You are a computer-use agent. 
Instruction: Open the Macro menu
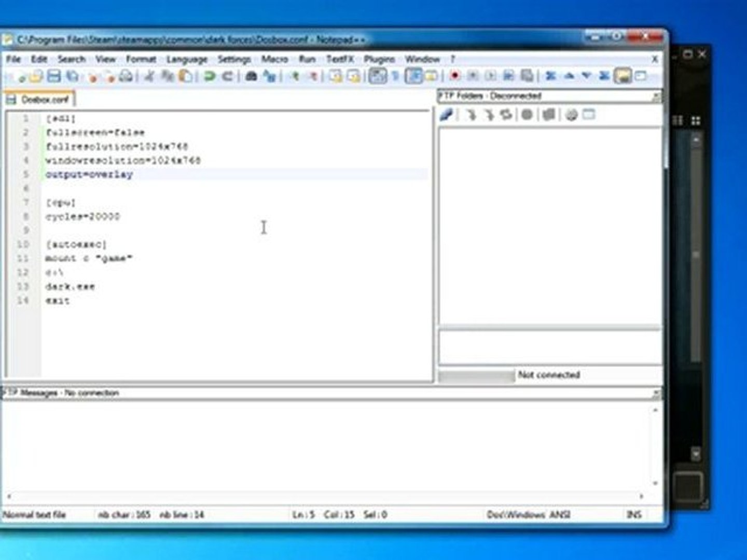pyautogui.click(x=274, y=59)
